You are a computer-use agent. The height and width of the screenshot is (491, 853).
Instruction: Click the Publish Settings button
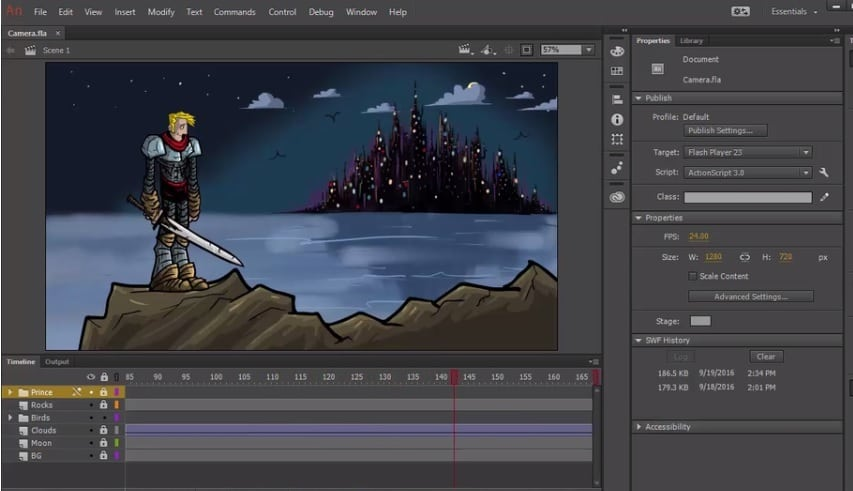click(x=726, y=130)
